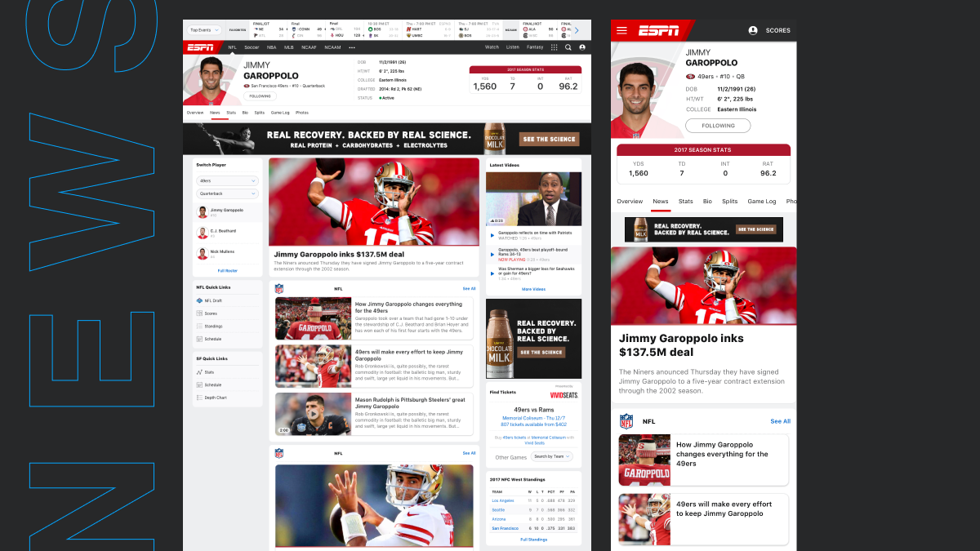Select C.J. Beathard player avatar

[202, 232]
